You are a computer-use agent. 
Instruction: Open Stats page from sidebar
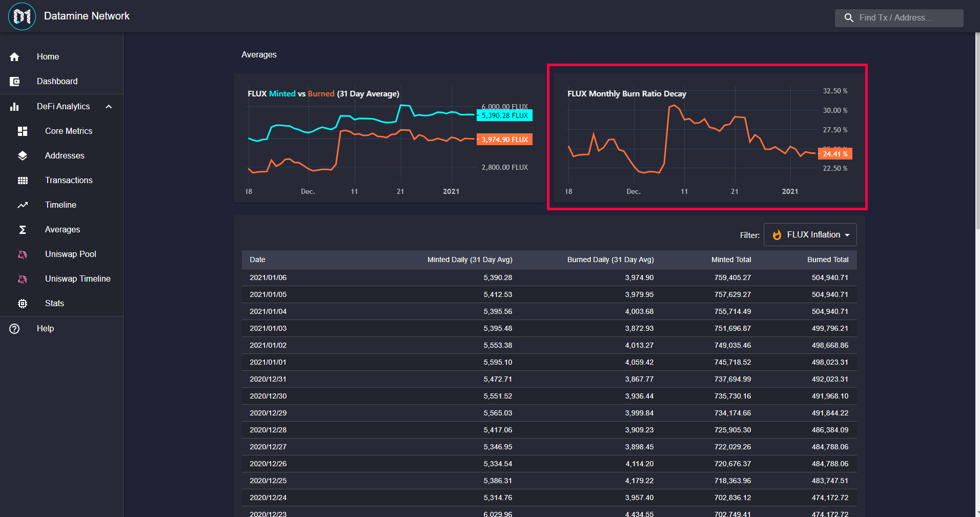62,304
